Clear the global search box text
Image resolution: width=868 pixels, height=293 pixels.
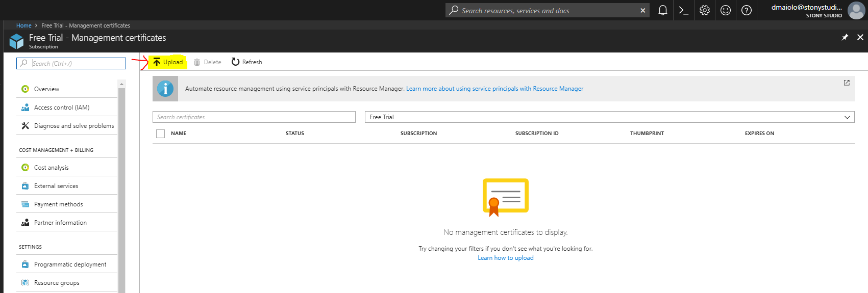tap(642, 10)
